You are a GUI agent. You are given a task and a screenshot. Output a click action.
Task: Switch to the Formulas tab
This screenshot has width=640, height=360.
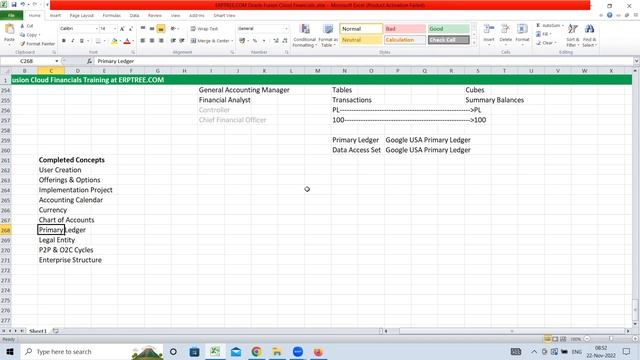point(111,16)
